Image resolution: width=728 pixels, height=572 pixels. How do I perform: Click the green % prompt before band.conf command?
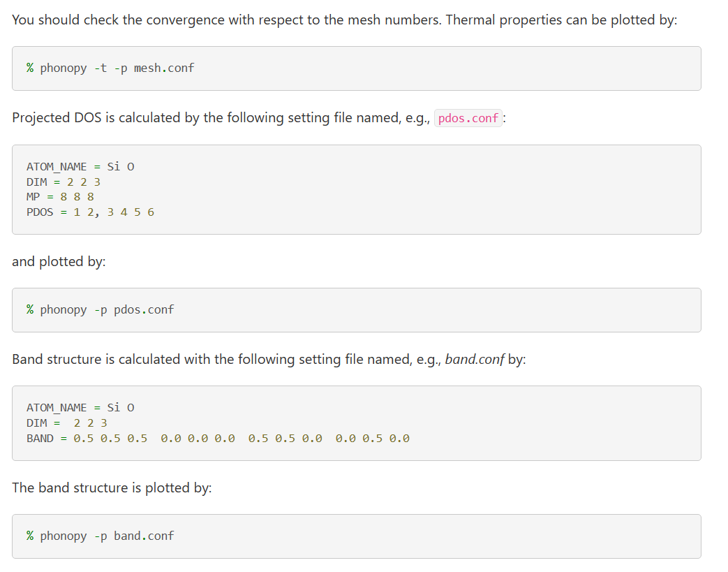click(30, 536)
